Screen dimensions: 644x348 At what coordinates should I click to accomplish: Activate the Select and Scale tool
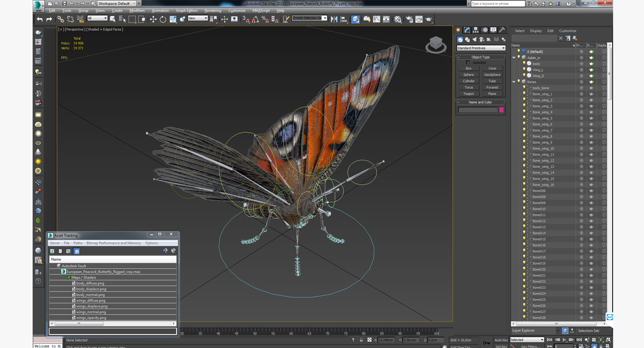click(x=173, y=19)
